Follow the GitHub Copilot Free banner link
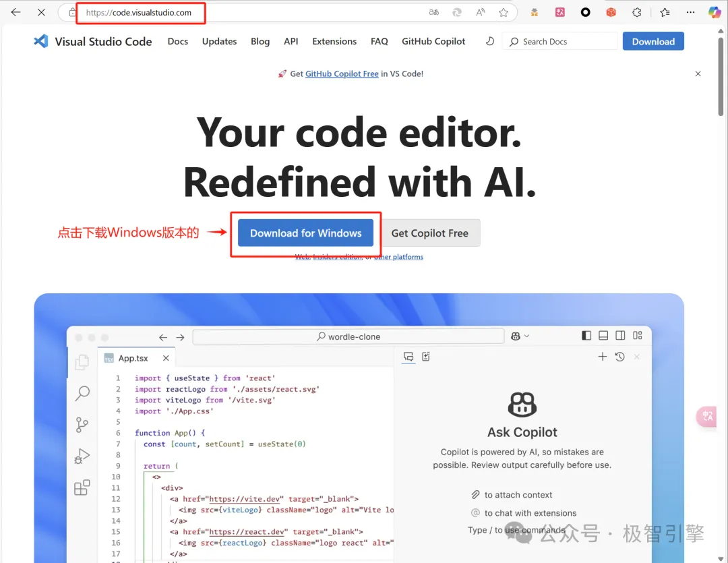 (342, 74)
